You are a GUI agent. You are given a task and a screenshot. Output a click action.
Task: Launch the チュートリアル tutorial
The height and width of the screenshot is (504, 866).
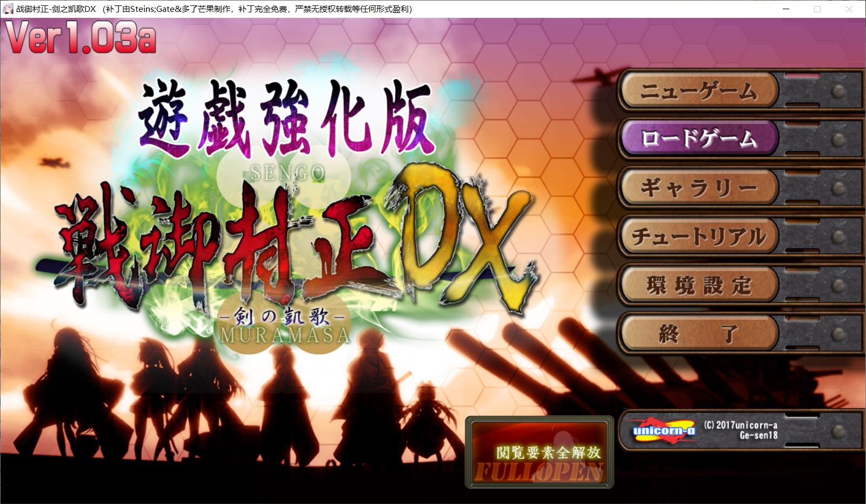pyautogui.click(x=699, y=236)
